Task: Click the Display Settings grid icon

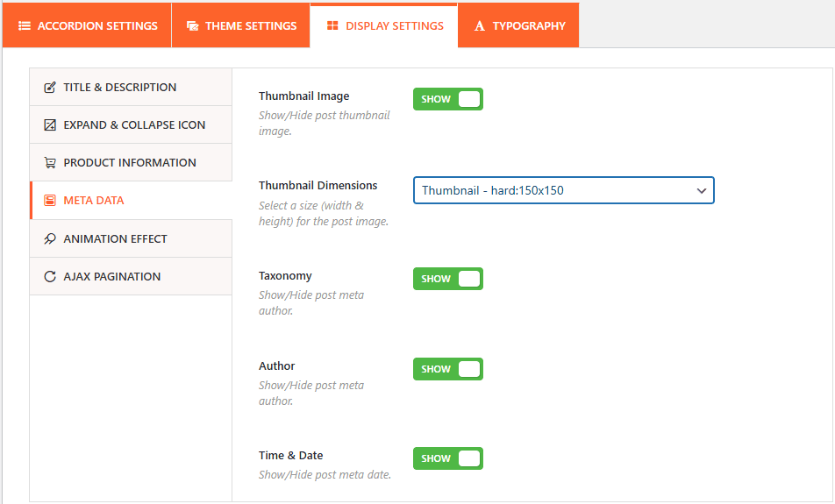Action: [x=332, y=26]
